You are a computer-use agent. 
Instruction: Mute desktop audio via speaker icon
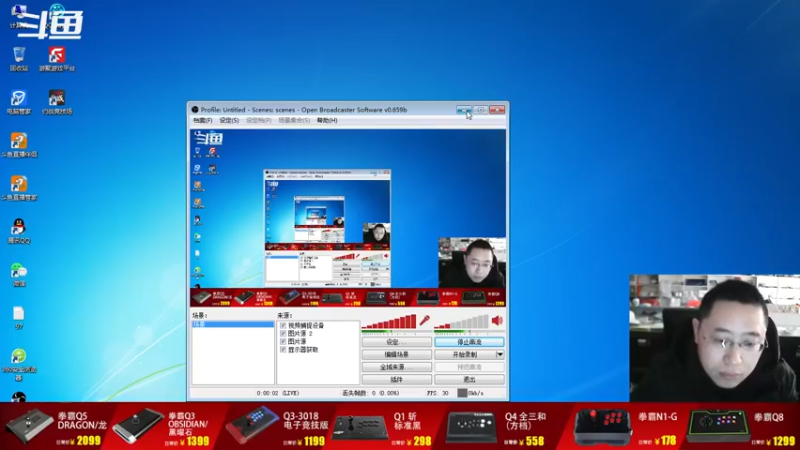click(497, 320)
